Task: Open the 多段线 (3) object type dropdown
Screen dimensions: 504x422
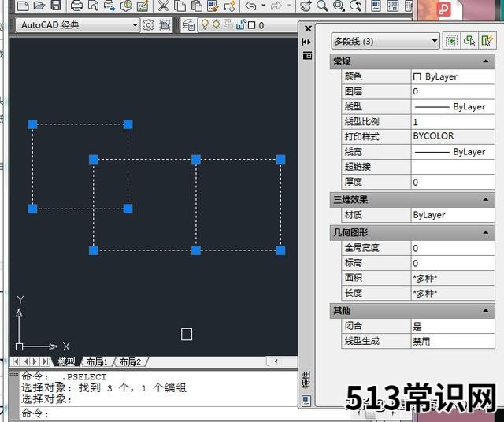Action: tap(434, 41)
